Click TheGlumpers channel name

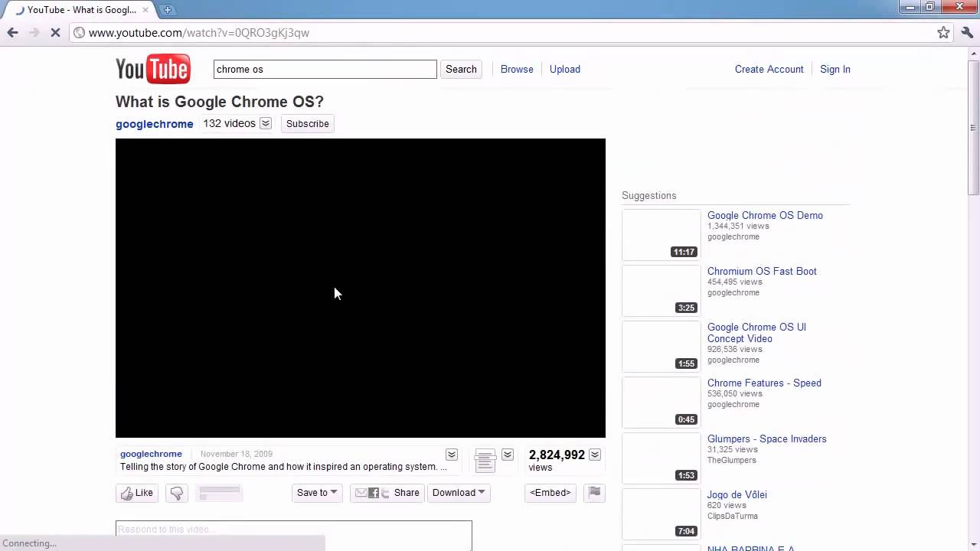point(732,460)
